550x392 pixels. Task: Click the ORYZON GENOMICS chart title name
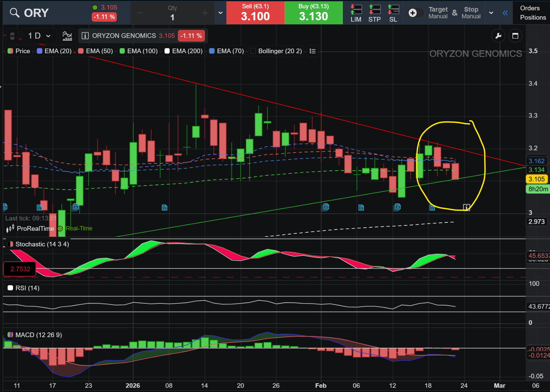tap(124, 36)
